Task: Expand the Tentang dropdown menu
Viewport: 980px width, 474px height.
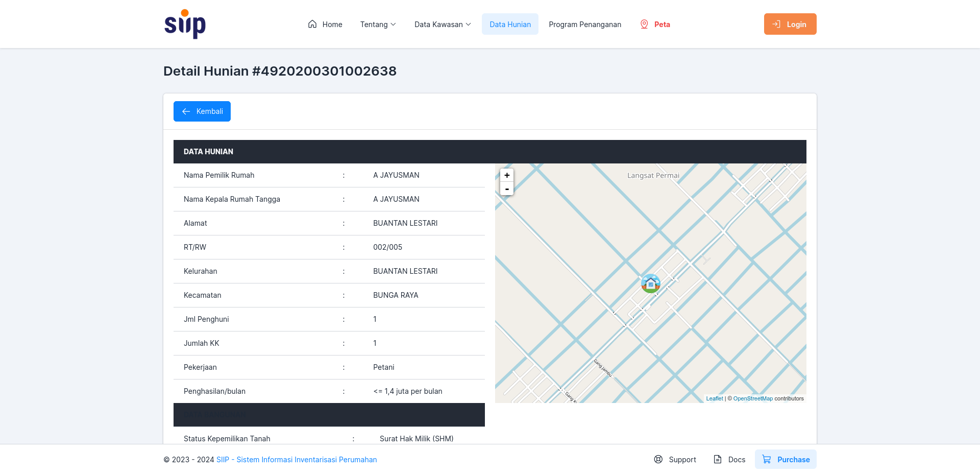Action: pyautogui.click(x=378, y=24)
